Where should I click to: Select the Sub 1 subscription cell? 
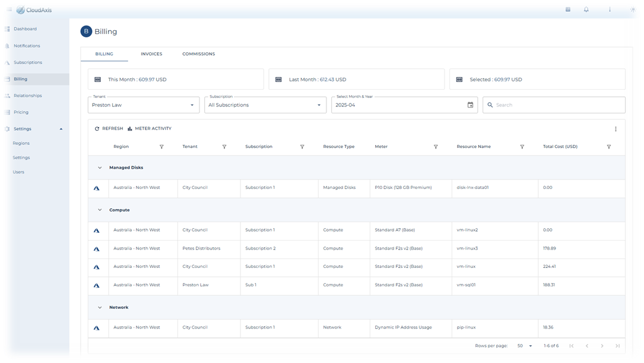pyautogui.click(x=280, y=285)
